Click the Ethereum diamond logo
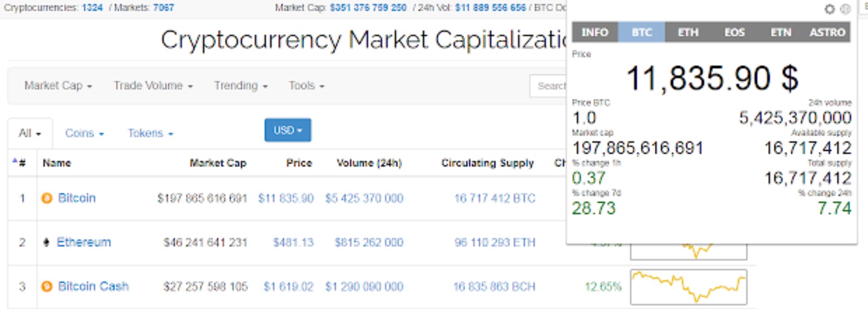Screen dimensions: 868x309 point(46,242)
